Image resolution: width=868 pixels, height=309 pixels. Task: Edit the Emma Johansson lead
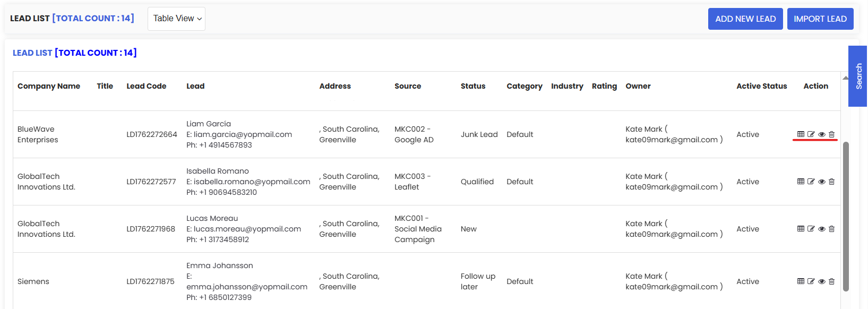(x=811, y=281)
